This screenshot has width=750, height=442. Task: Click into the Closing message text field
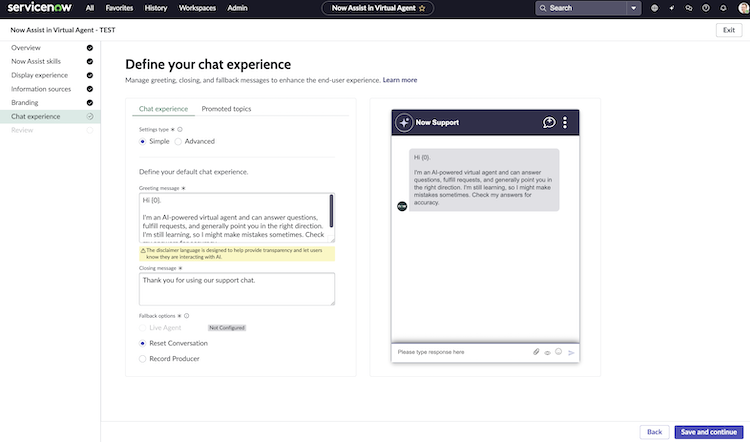pos(237,289)
